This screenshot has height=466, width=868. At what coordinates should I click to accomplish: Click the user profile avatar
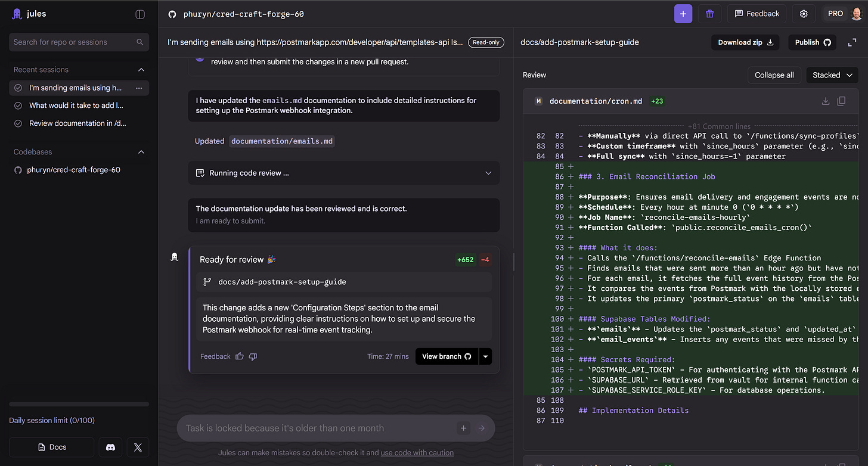click(856, 14)
